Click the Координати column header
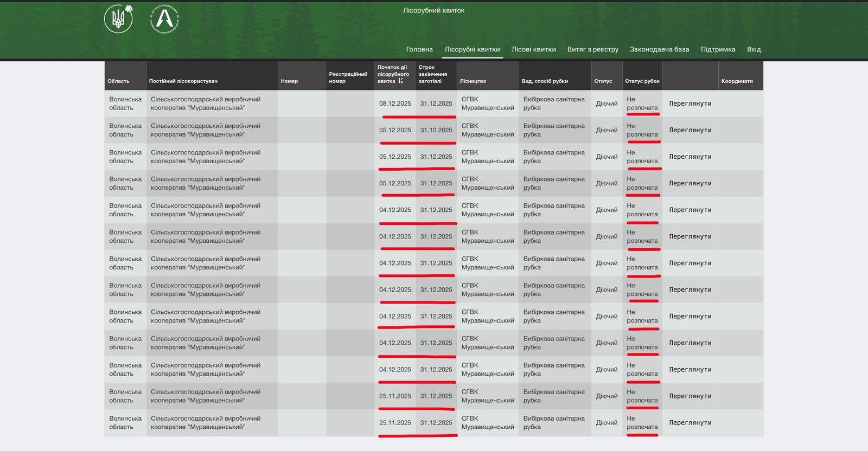This screenshot has width=868, height=451. [737, 81]
